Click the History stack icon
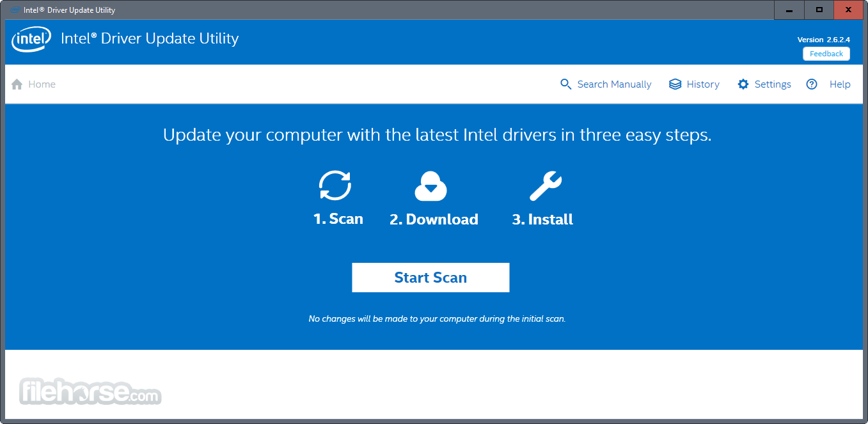 pos(675,84)
